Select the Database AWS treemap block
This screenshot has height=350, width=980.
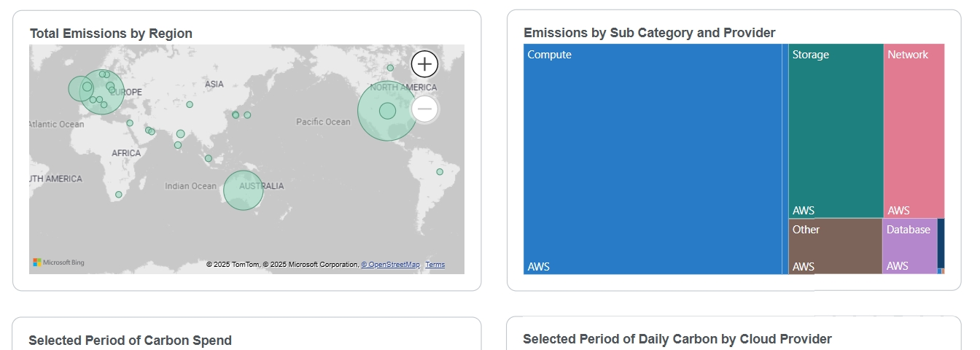[x=910, y=246]
